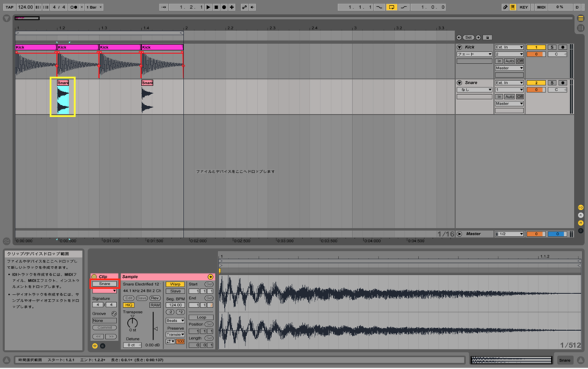588x369 pixels.
Task: Open Snare track Ext. In input dropdown
Action: (509, 83)
